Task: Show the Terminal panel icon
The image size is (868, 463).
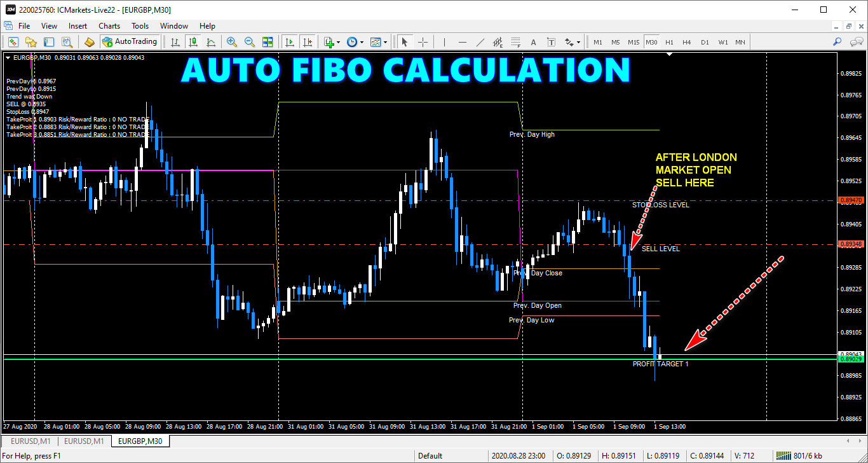Action: point(49,42)
